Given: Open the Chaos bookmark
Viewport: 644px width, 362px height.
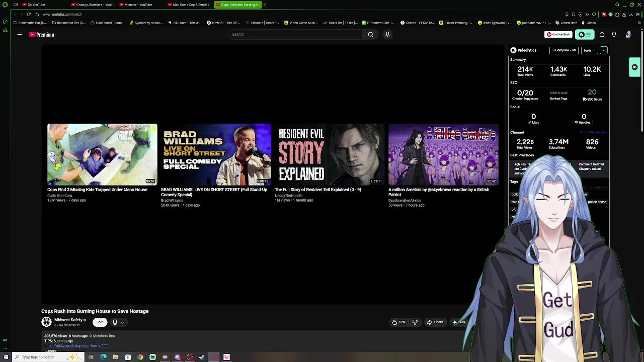Looking at the screenshot, I should pos(589,23).
